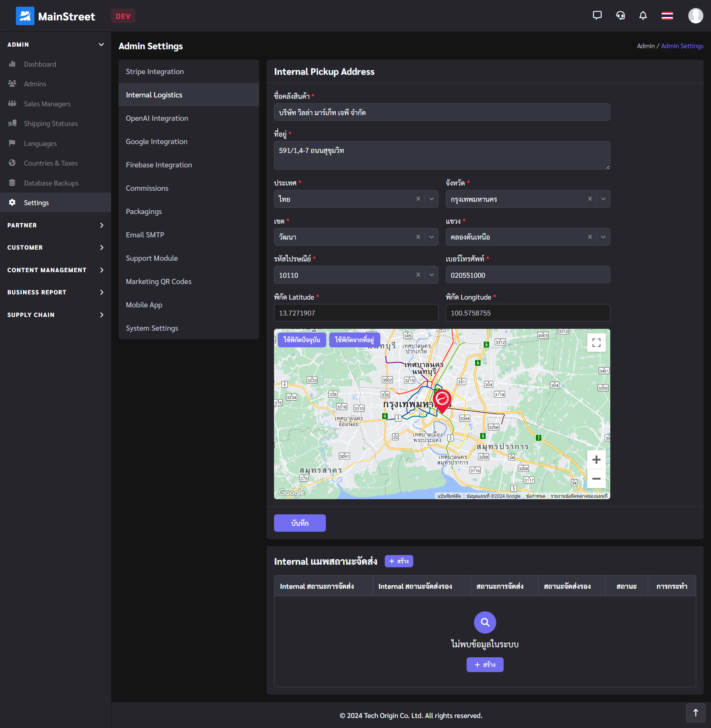Expand the PARTNER section expander
Viewport: 711px width, 728px height.
(101, 225)
